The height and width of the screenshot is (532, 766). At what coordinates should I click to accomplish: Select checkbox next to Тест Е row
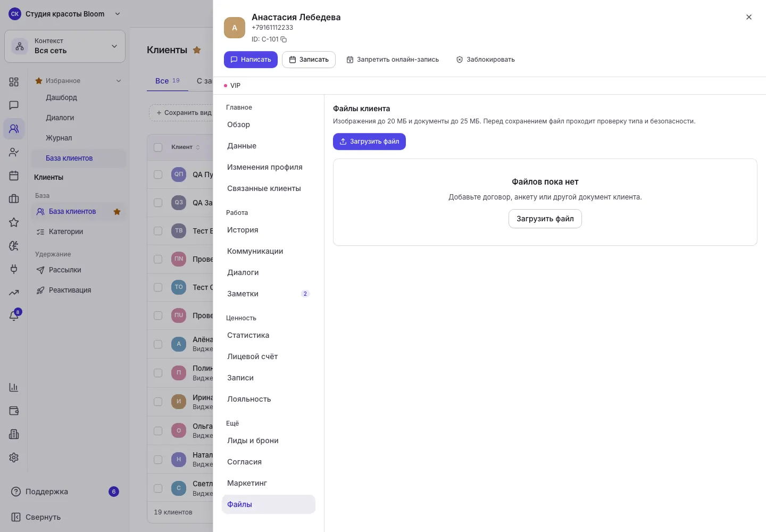(158, 231)
